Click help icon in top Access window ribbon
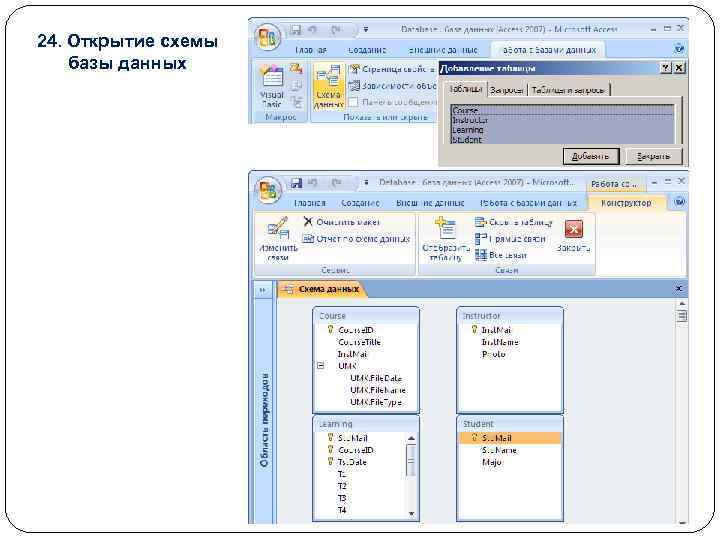This screenshot has width=720, height=540. (x=679, y=49)
